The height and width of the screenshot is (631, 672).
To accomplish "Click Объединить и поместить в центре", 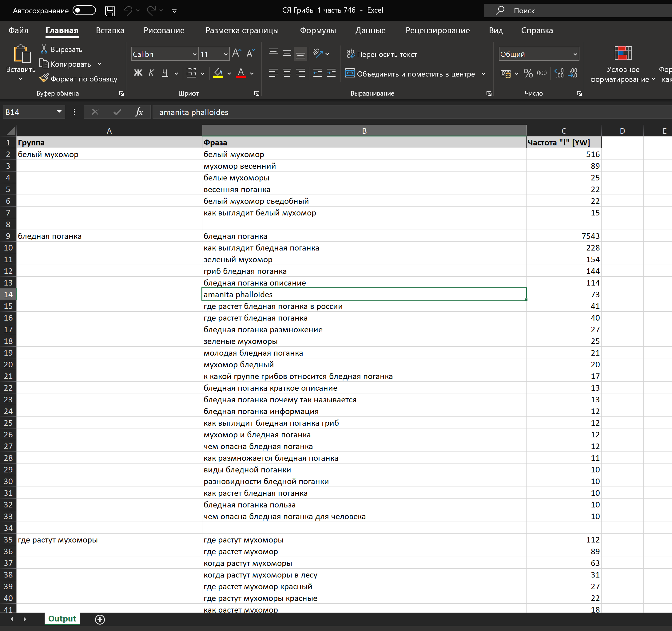I will coord(411,74).
